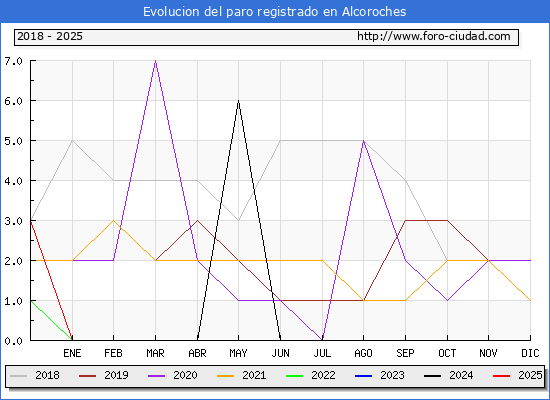Click the AGO month axis label
Viewport: 550px width, 400px height.
pyautogui.click(x=363, y=353)
